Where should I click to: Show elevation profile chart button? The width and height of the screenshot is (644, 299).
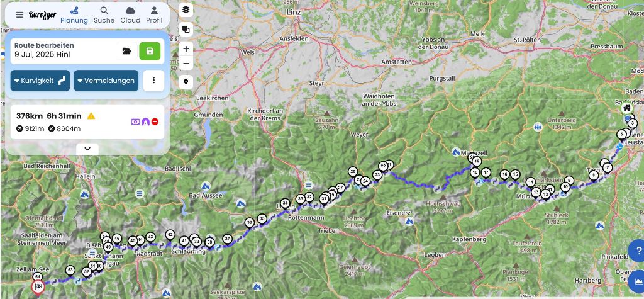[638, 281]
